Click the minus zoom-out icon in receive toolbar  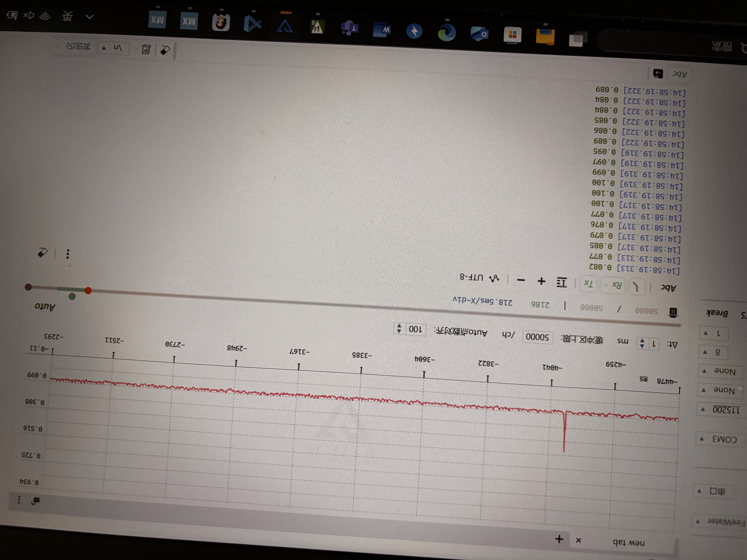click(521, 280)
